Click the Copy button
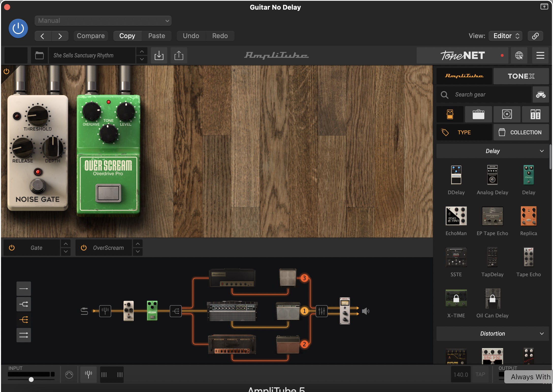The image size is (553, 392). tap(127, 36)
